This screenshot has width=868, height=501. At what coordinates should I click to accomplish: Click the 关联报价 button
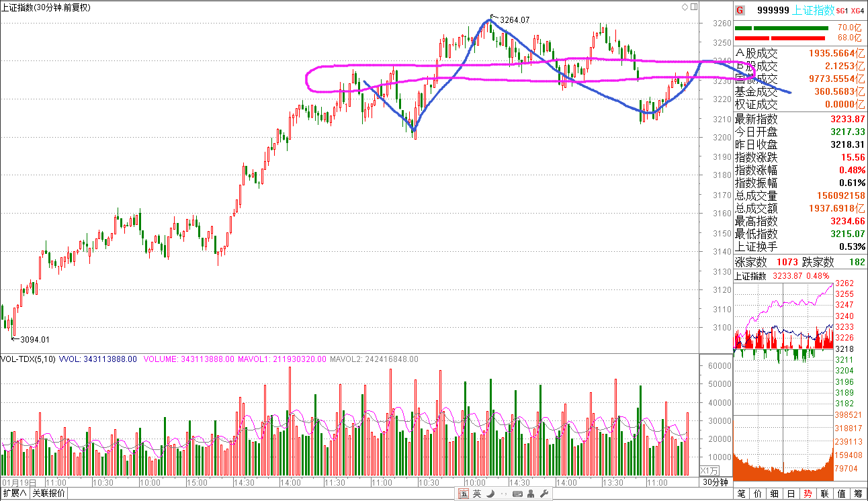(49, 494)
